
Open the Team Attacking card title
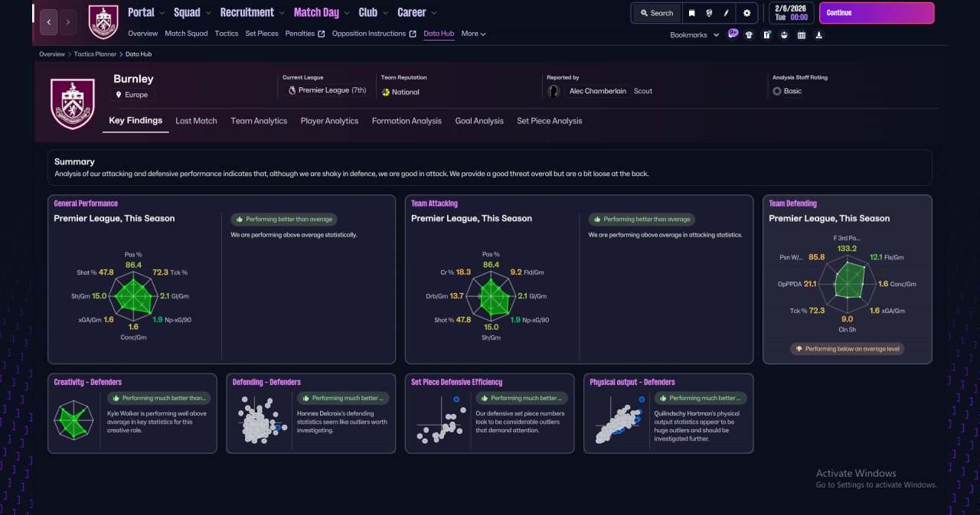[434, 204]
